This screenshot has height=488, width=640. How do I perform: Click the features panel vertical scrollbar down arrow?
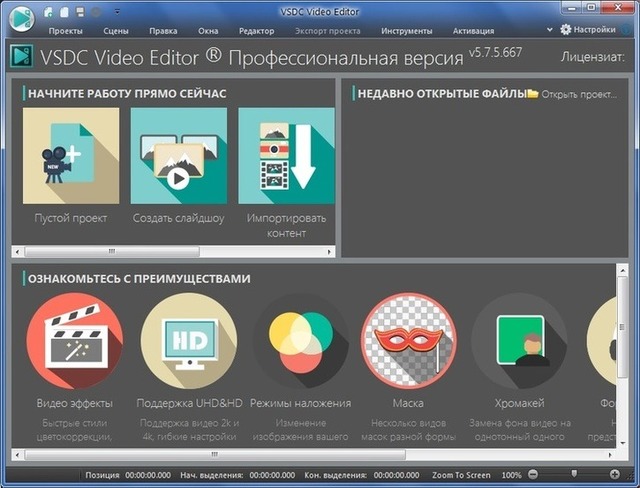pos(622,443)
